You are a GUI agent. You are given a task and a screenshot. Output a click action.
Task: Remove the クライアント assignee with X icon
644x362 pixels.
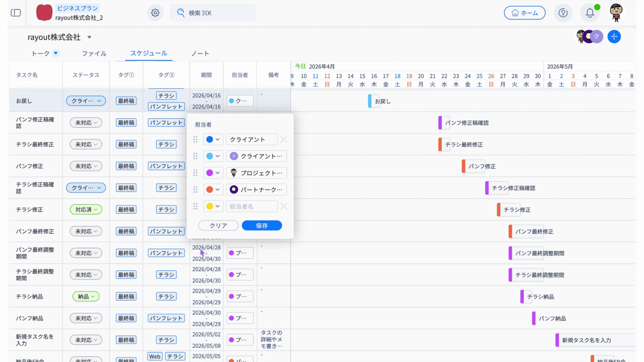(x=283, y=139)
